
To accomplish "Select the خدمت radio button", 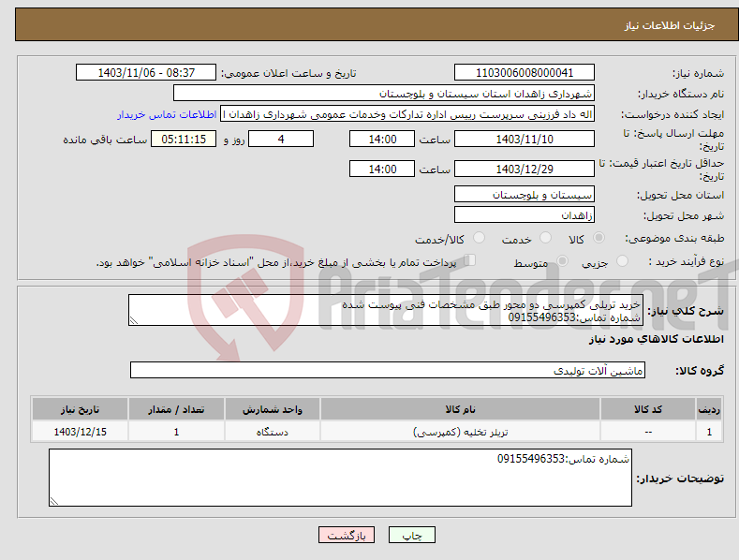I will click(545, 238).
